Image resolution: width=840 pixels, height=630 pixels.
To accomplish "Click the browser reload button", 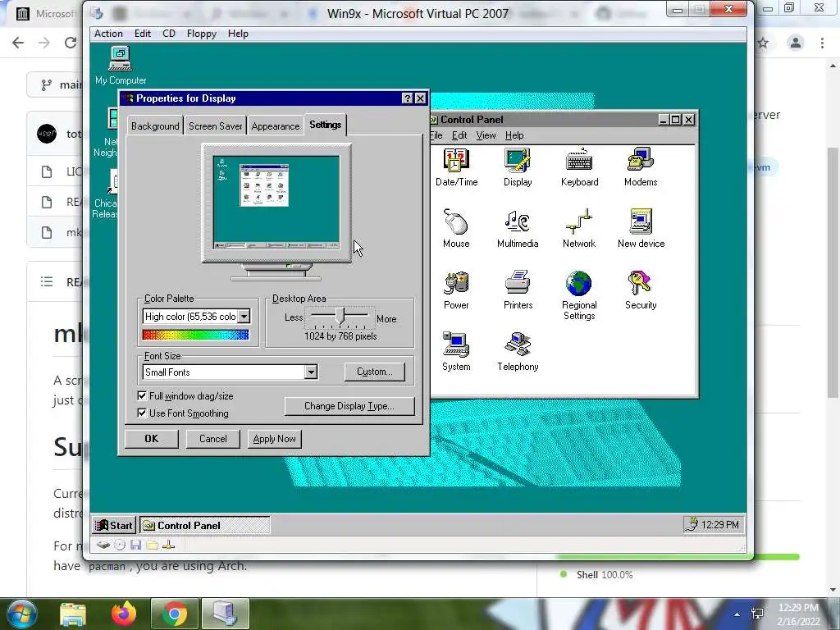I will pos(71,43).
